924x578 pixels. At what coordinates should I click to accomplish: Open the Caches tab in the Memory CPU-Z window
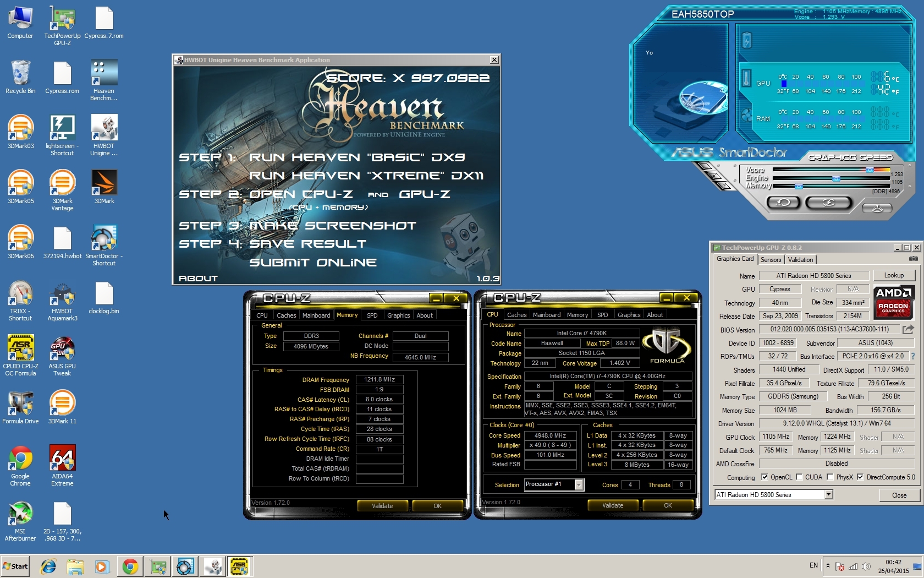point(286,315)
